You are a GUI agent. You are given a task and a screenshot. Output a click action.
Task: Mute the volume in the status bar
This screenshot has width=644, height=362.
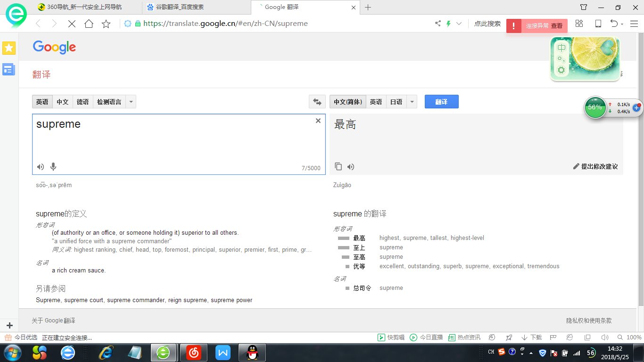pos(605,337)
